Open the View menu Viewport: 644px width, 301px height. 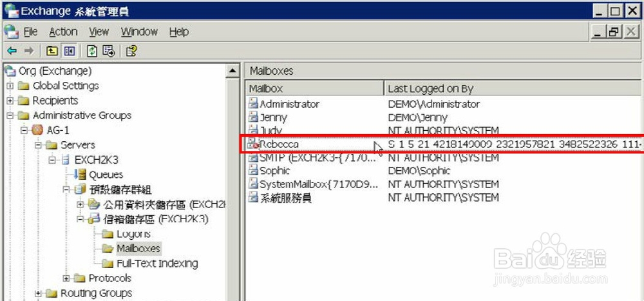(x=99, y=32)
